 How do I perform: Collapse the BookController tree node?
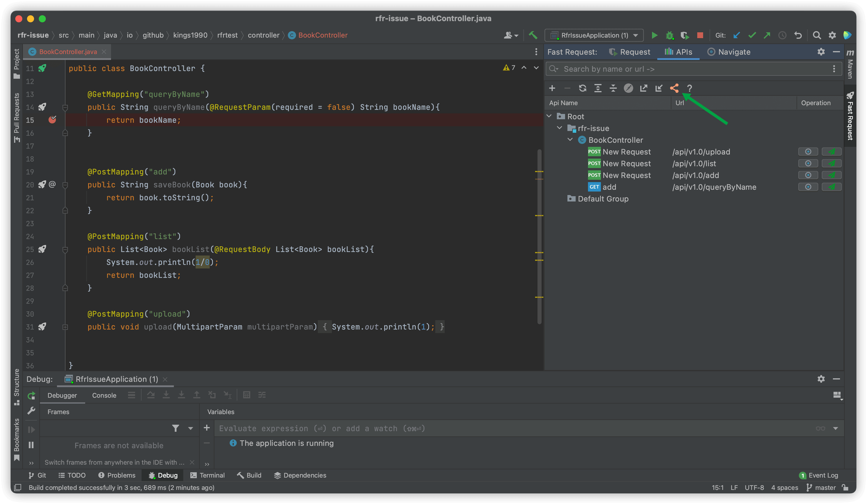(x=570, y=140)
